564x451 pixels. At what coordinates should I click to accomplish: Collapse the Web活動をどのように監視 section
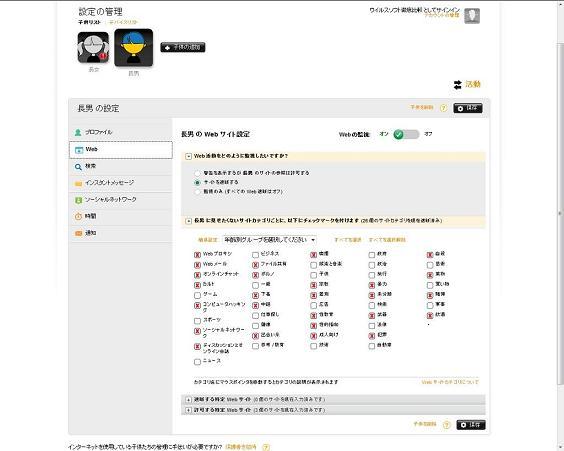188,156
